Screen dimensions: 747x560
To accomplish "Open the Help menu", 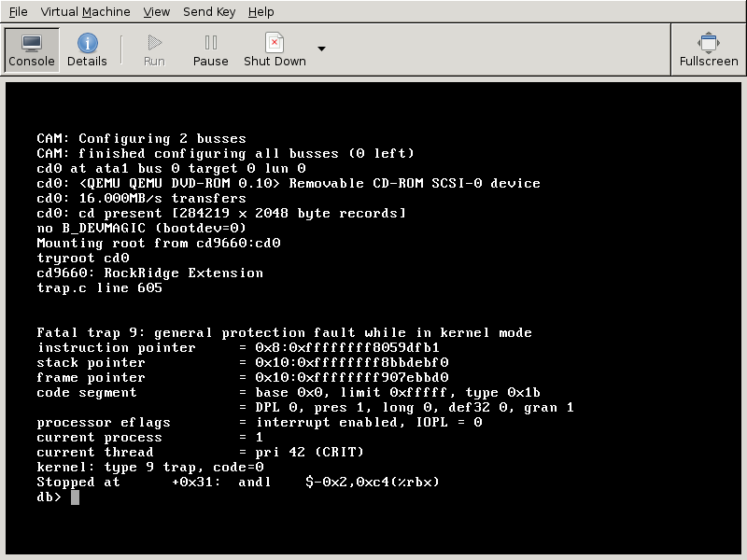I will (261, 11).
